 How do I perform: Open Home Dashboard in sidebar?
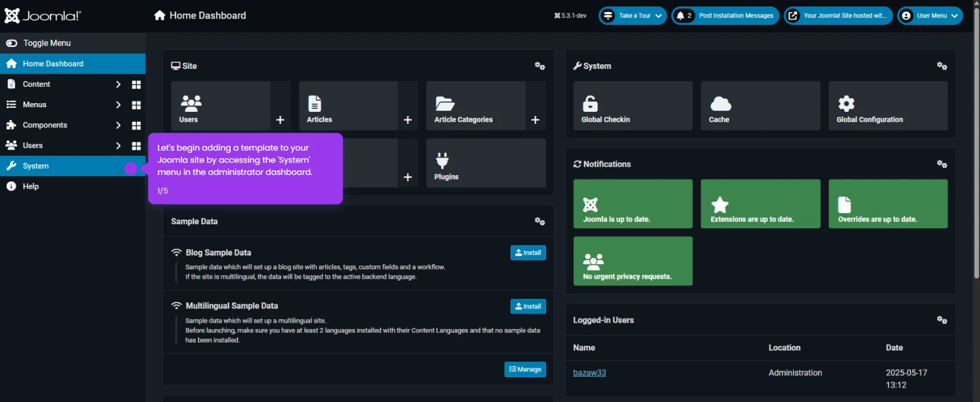72,64
